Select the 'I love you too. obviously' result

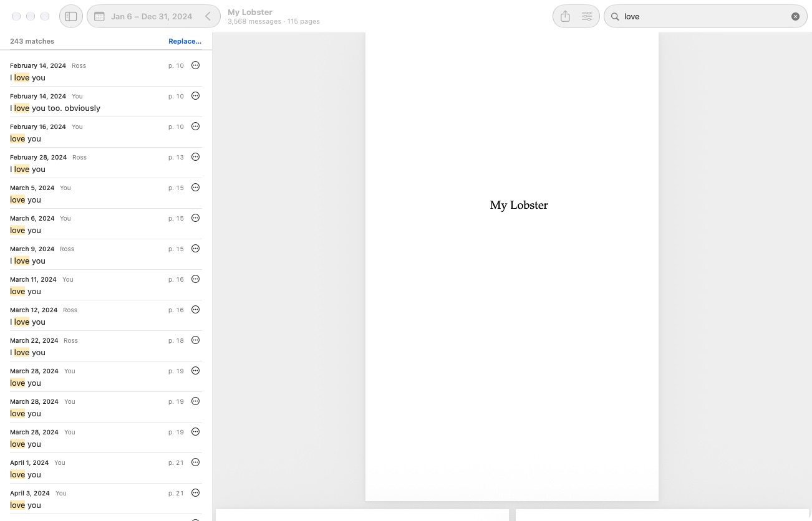pyautogui.click(x=106, y=102)
